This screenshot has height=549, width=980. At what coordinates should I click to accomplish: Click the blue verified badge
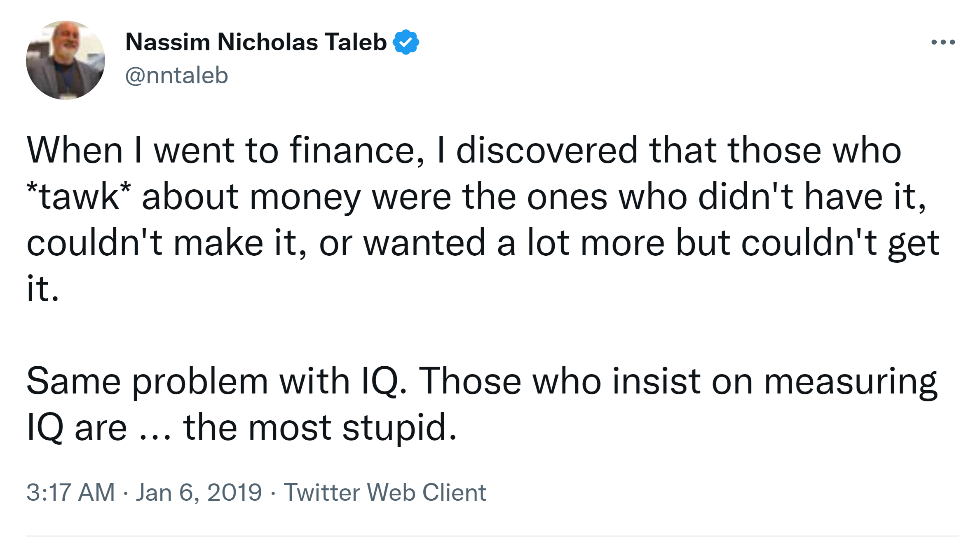point(406,42)
